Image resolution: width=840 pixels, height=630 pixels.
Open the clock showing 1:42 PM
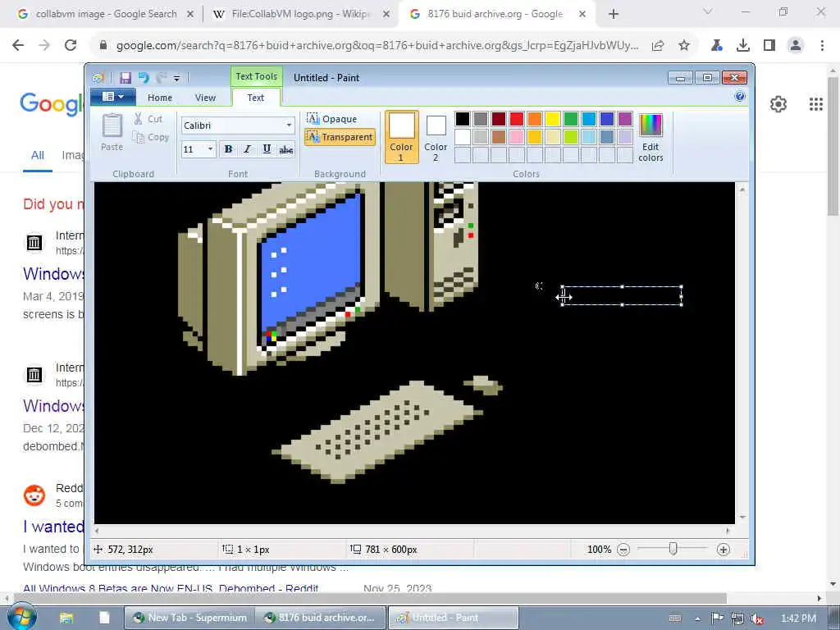pyautogui.click(x=798, y=619)
